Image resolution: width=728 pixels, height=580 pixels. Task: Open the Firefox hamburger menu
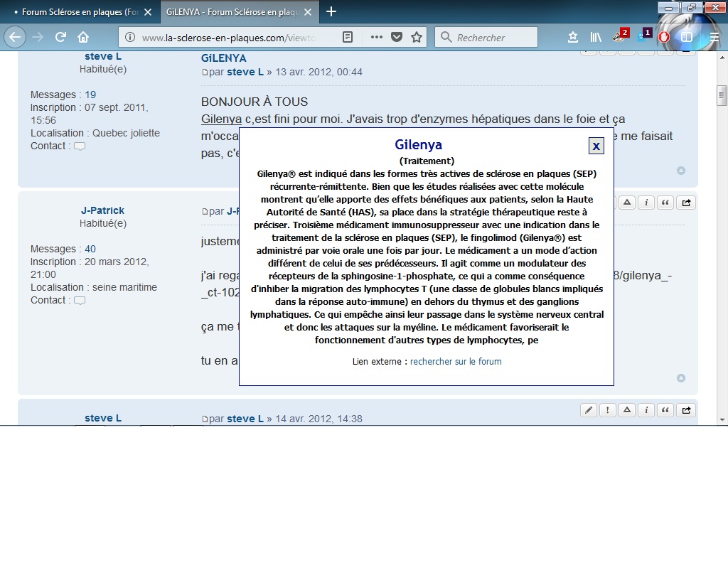(x=714, y=37)
